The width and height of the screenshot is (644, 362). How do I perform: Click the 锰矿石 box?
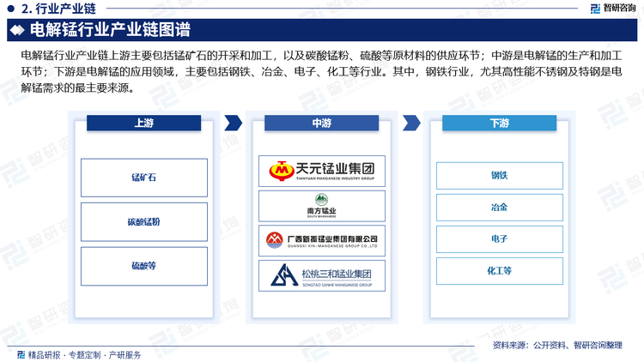[144, 178]
